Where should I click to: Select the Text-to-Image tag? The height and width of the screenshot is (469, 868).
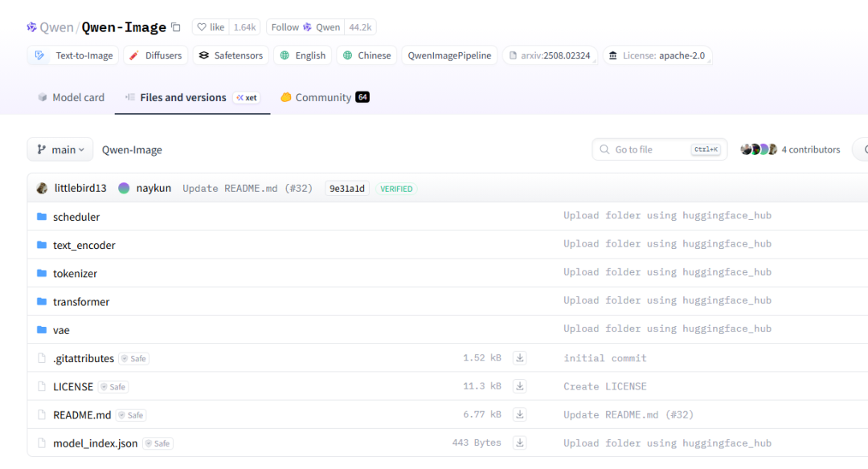pyautogui.click(x=73, y=55)
